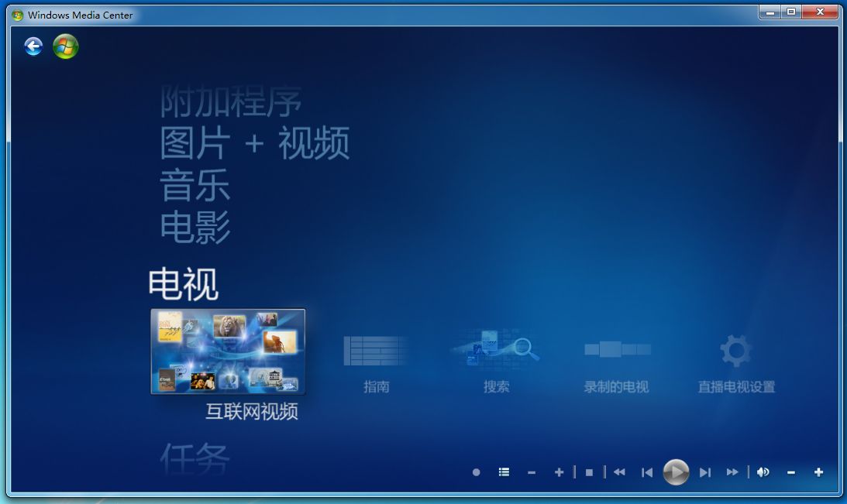Click channel up plus before stop button
This screenshot has width=847, height=504.
(x=559, y=473)
